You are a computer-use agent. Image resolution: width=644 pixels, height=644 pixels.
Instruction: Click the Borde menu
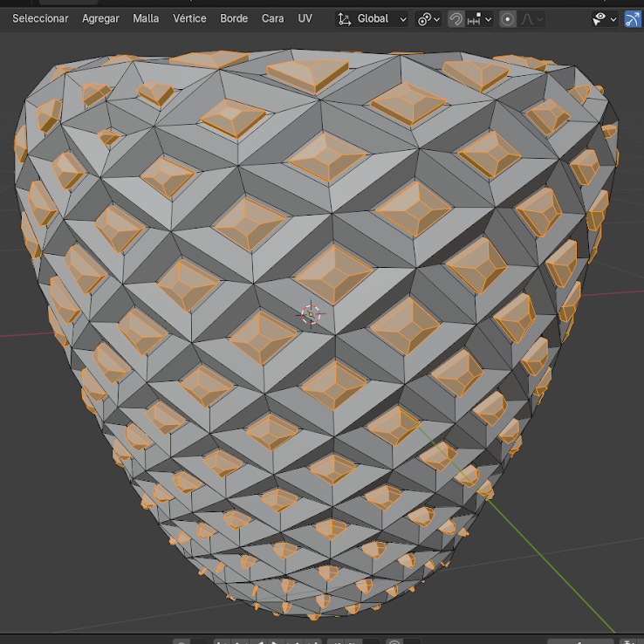click(x=234, y=18)
